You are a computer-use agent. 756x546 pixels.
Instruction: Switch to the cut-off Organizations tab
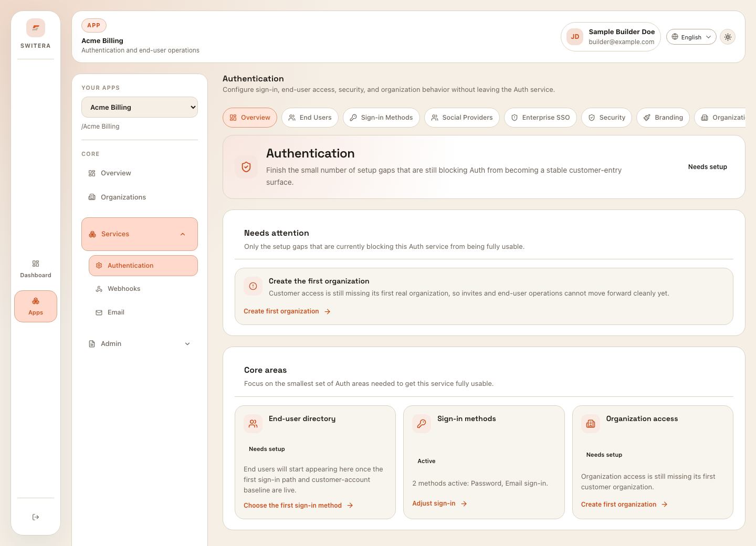coord(720,118)
